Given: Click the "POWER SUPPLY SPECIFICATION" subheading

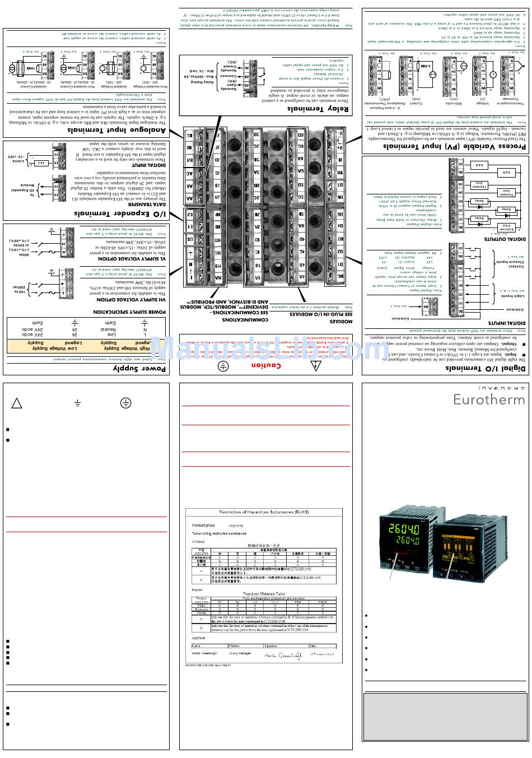Looking at the screenshot, I should pos(129,311).
